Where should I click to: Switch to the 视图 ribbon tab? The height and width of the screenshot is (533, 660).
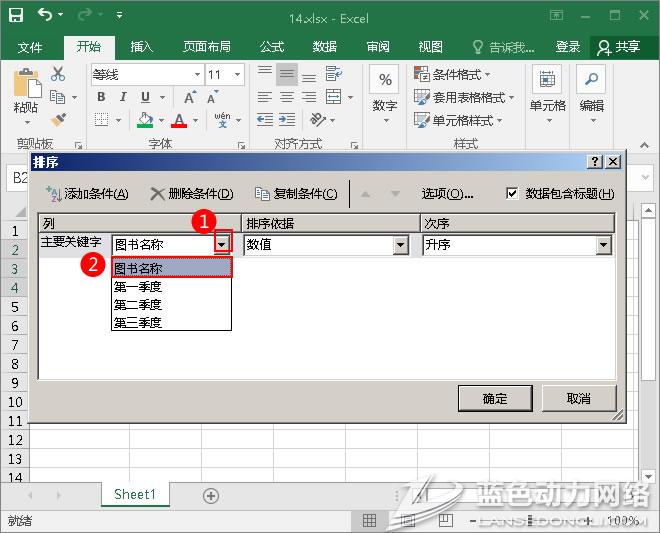431,46
